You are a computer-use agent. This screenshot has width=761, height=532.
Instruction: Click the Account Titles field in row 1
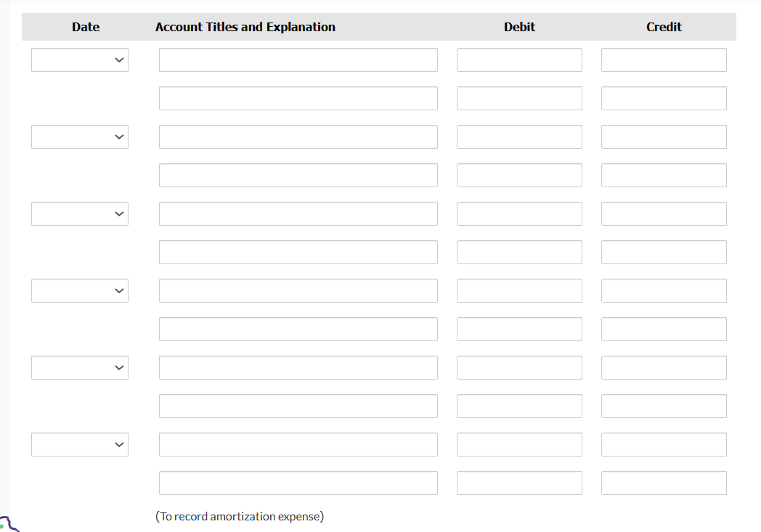click(298, 60)
